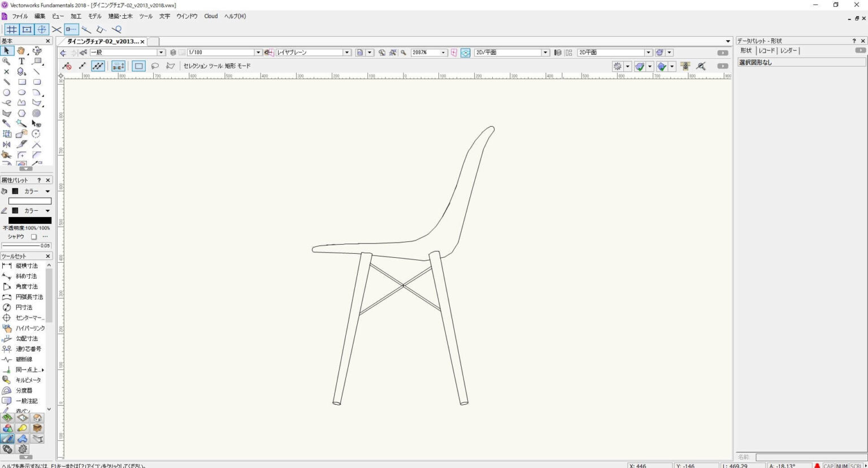The width and height of the screenshot is (868, 468).
Task: Select the Text tool in the basic palette
Action: 21,60
